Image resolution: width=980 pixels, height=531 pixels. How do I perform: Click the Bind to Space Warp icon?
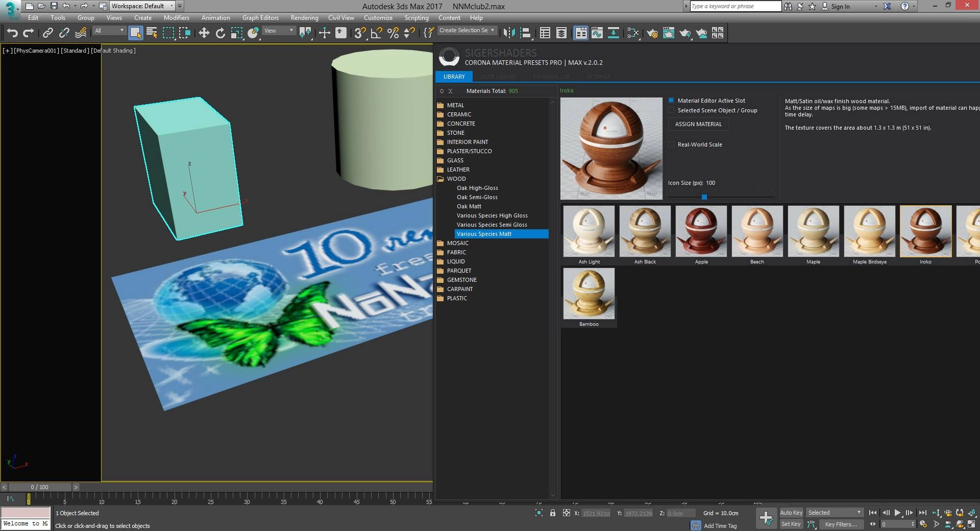coord(81,33)
